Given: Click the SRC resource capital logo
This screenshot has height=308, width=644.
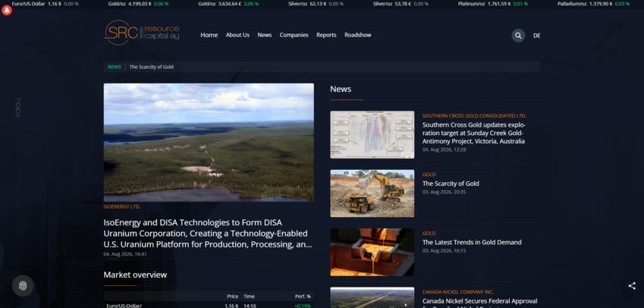Looking at the screenshot, I should (x=142, y=33).
